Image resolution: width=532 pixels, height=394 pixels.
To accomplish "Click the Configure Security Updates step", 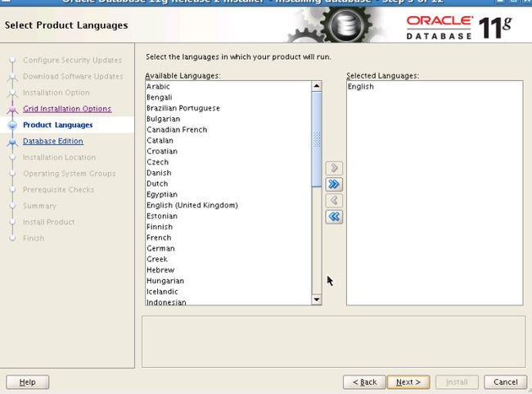I will [72, 60].
